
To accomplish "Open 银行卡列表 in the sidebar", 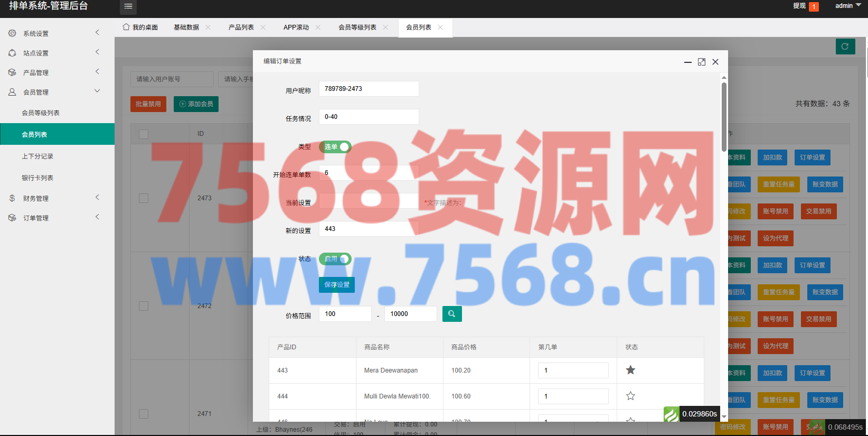I will point(37,178).
